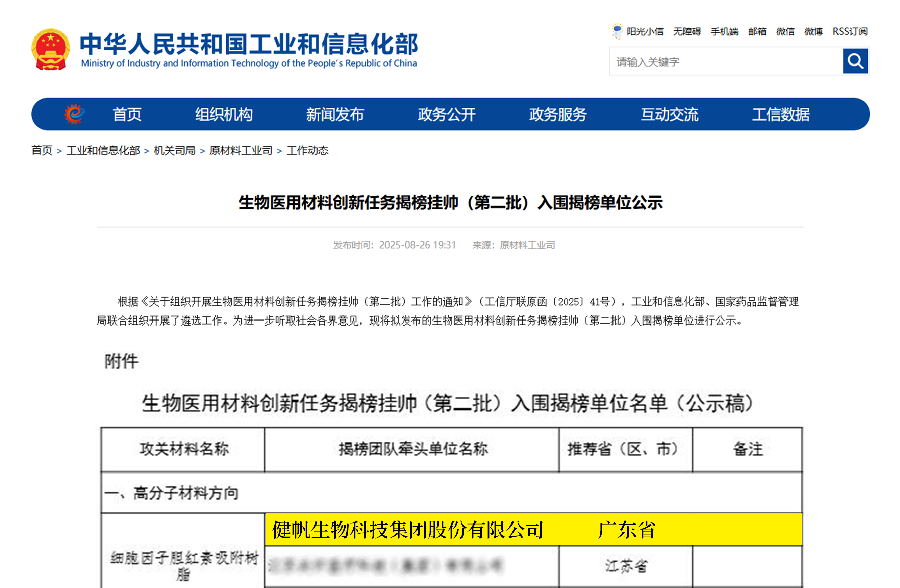Click the national emblem logo
The height and width of the screenshot is (588, 900).
[x=51, y=50]
